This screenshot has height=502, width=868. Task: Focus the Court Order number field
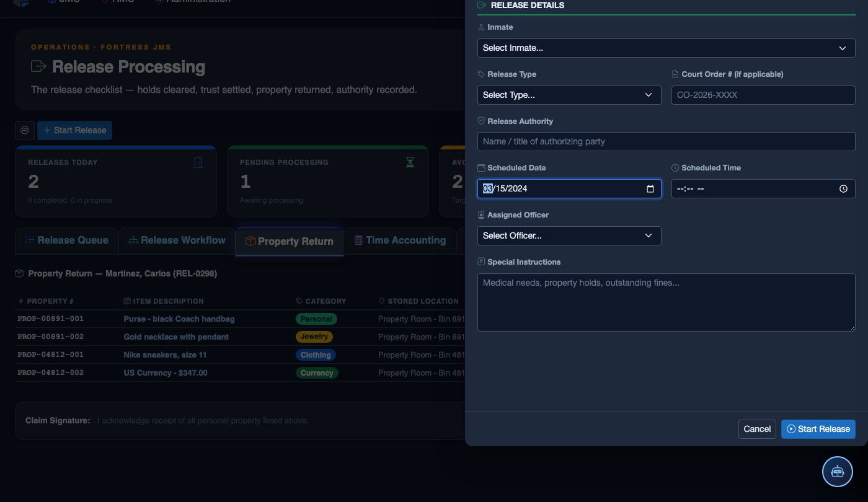(x=763, y=95)
